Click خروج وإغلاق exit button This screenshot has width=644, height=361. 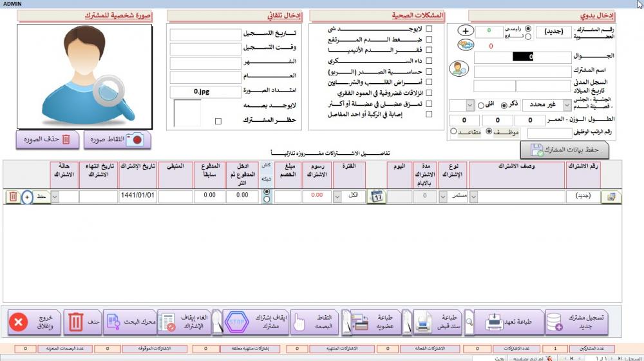pos(35,322)
